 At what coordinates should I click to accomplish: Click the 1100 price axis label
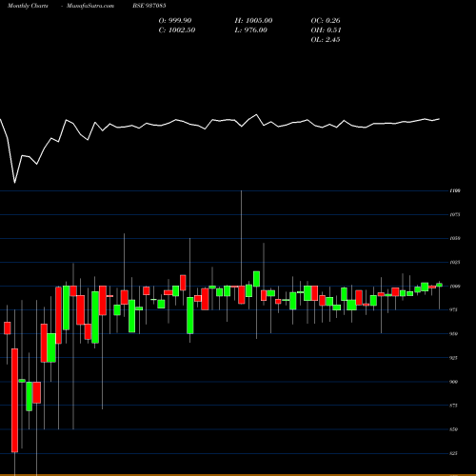[x=455, y=190]
